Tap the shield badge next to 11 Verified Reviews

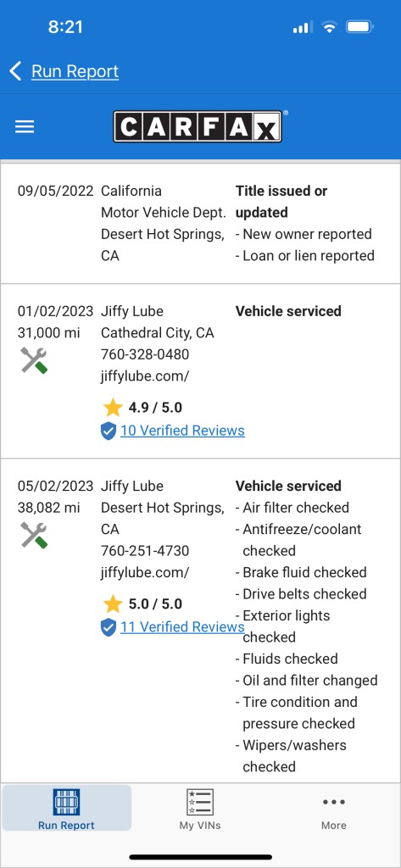pos(109,627)
